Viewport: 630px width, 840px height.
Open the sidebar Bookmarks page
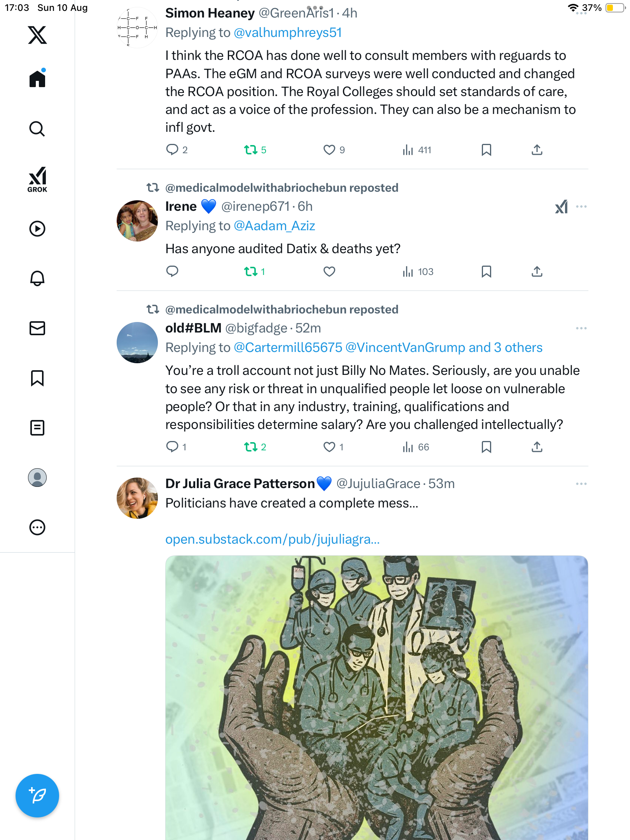pyautogui.click(x=37, y=378)
